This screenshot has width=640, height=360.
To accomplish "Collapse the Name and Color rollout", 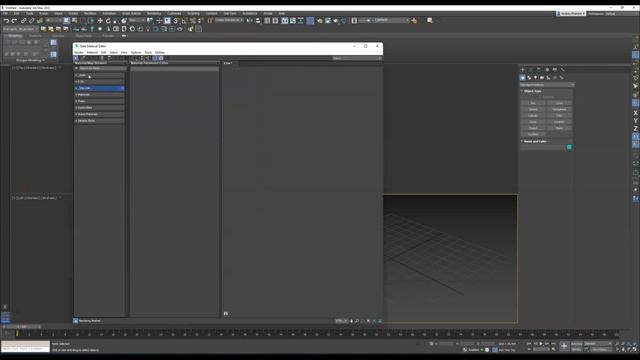I will click(535, 141).
